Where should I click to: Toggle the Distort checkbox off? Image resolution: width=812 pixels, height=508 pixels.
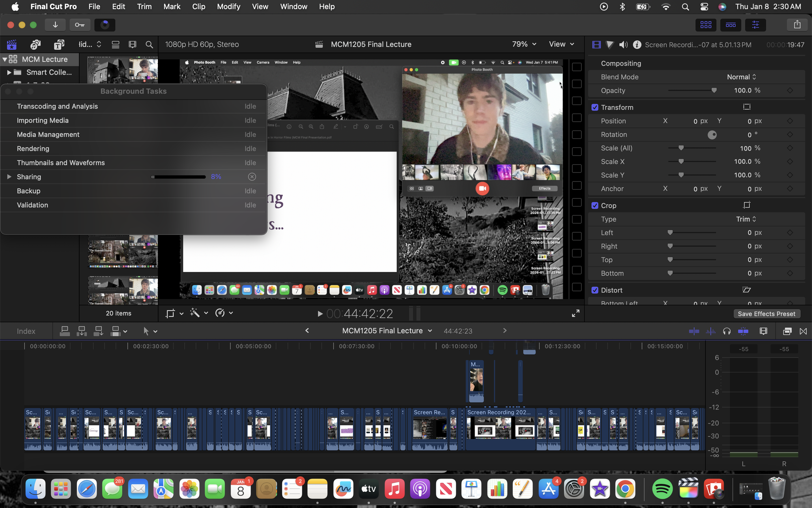(x=595, y=290)
